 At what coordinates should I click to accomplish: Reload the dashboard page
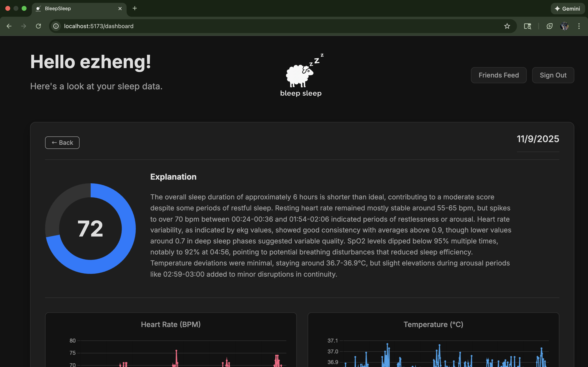click(x=38, y=26)
